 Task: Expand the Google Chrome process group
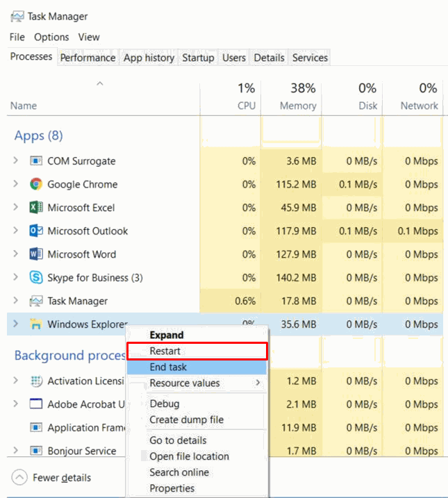tap(16, 185)
